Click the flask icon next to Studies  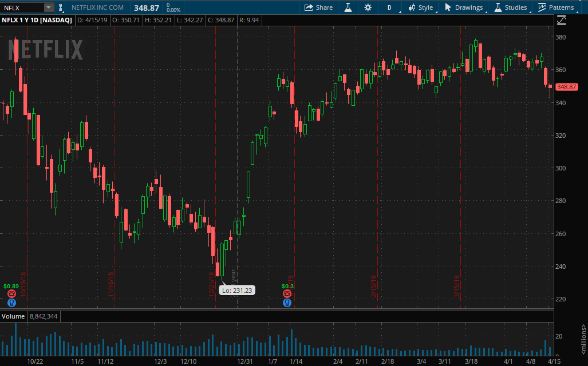click(x=498, y=7)
